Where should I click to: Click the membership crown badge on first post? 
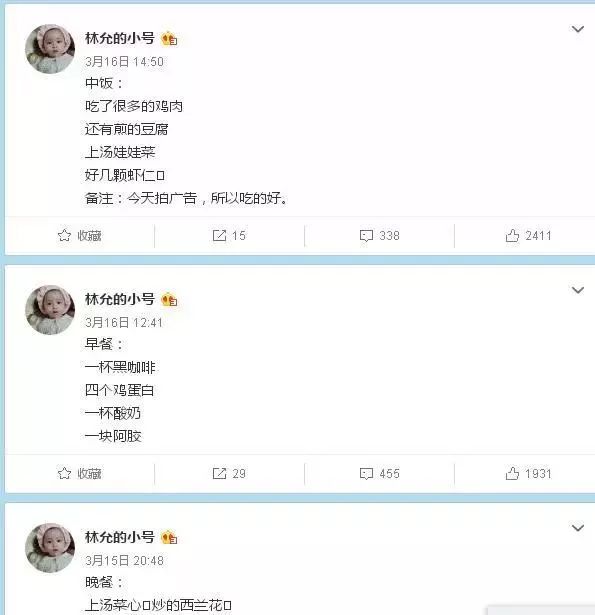coord(169,38)
